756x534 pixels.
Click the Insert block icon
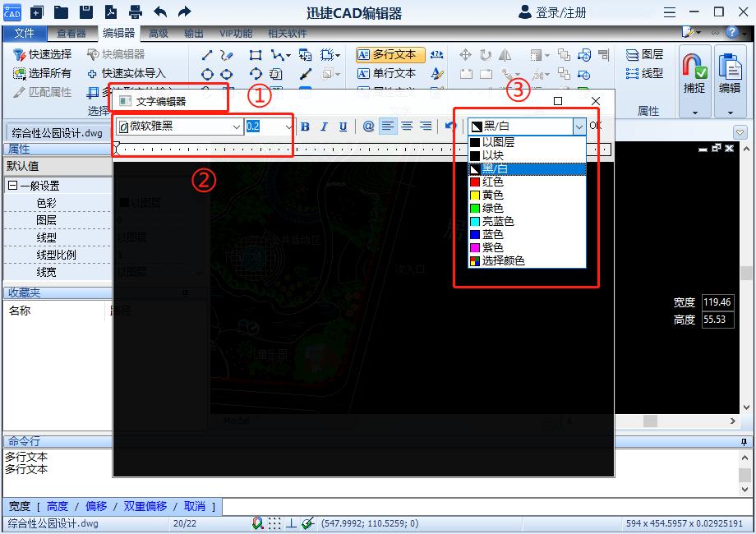tap(305, 55)
